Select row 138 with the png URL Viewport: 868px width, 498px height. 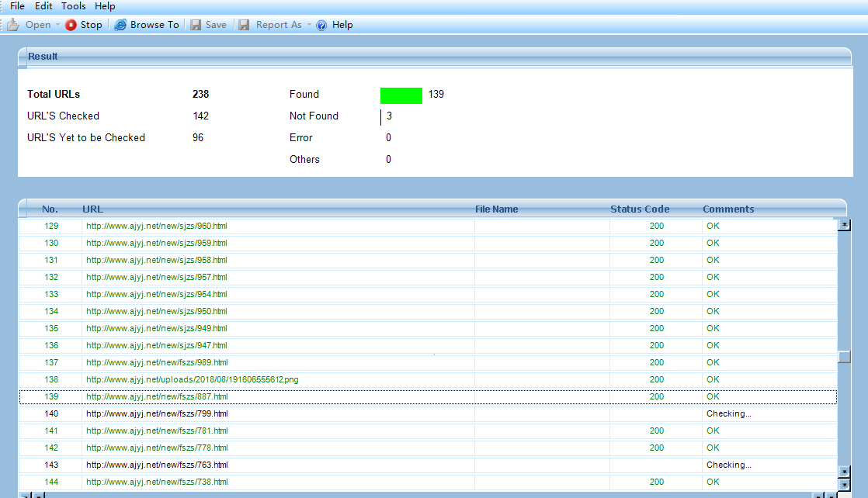(x=192, y=380)
